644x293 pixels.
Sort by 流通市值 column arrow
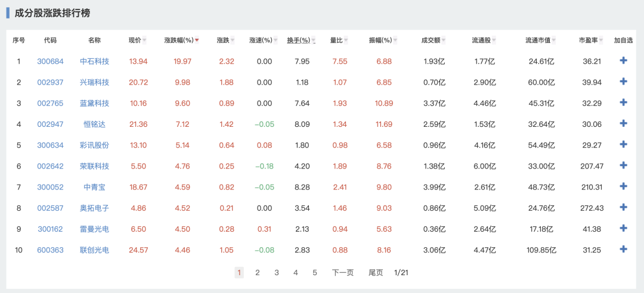click(x=554, y=40)
